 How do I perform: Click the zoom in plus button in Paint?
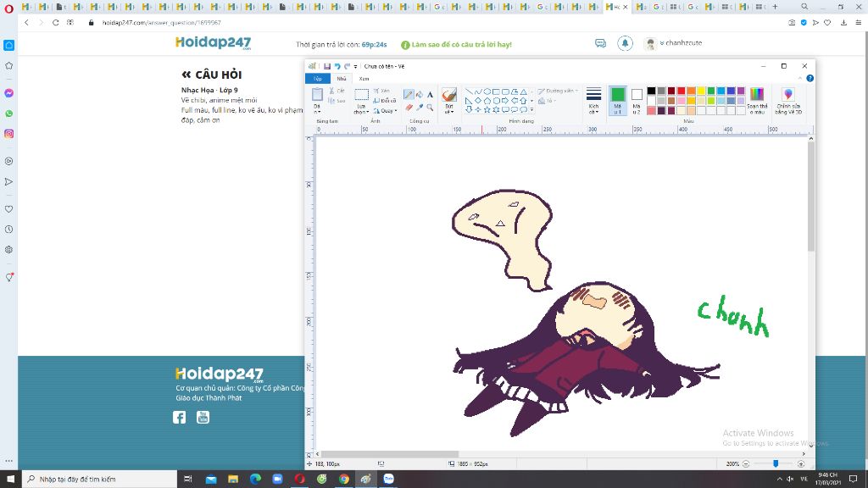click(800, 463)
